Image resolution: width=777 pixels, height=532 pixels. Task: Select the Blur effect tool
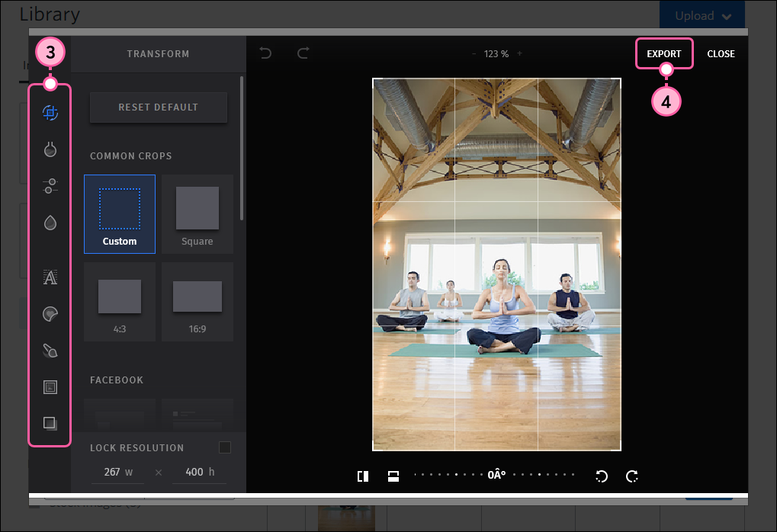point(49,222)
